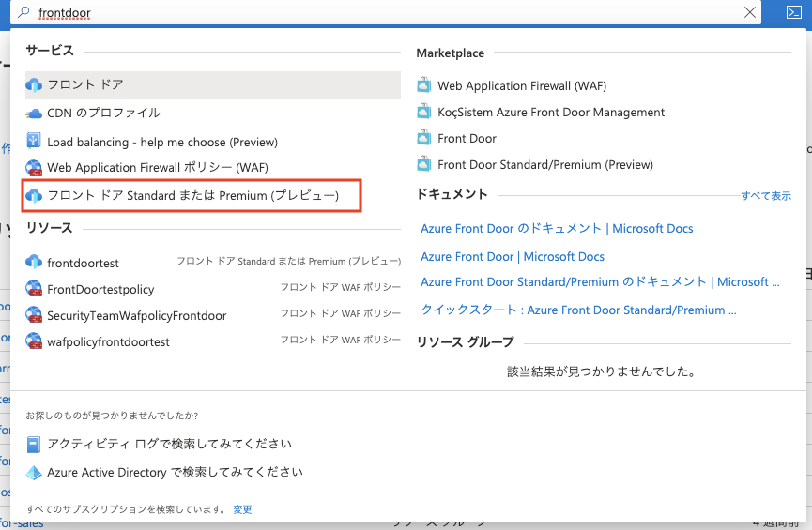The width and height of the screenshot is (812, 530).
Task: Clear the frontdoor search text
Action: (749, 12)
